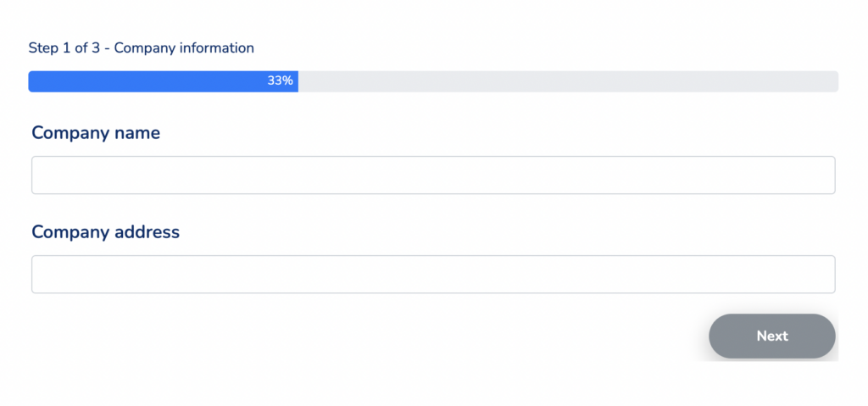Click the gray unfilled portion of progress bar
The image size is (868, 406).
(568, 81)
